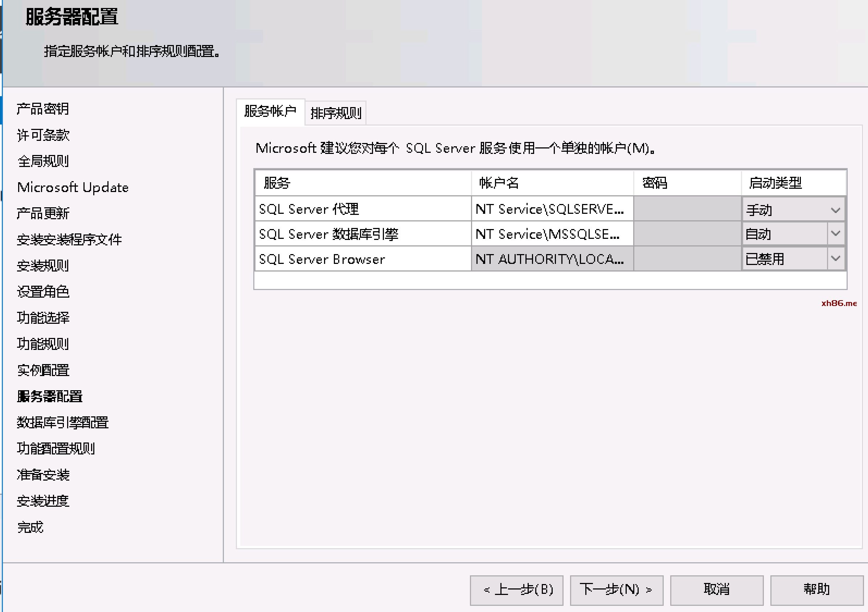
Task: Select the 服务帐户 tab
Action: [x=270, y=111]
